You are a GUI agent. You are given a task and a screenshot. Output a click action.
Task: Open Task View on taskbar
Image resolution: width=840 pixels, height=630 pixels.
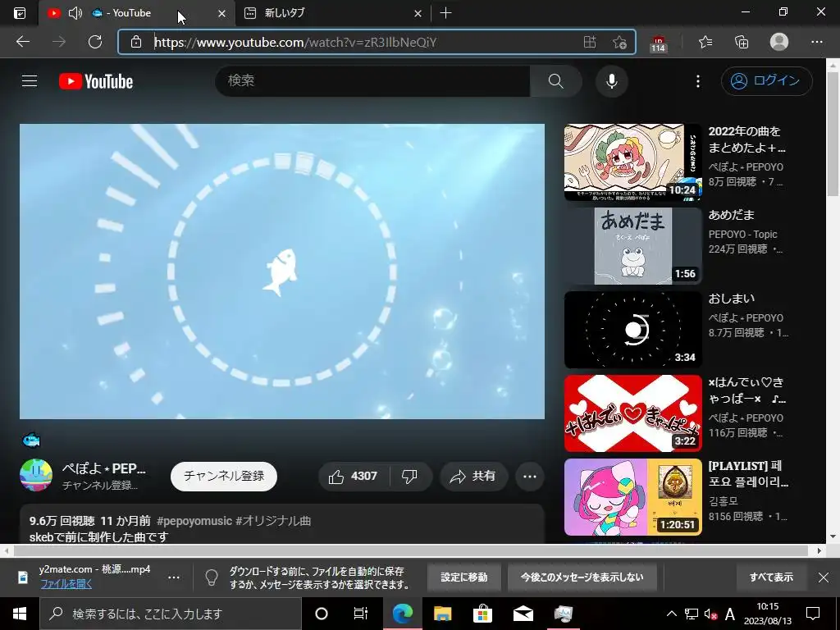361,614
